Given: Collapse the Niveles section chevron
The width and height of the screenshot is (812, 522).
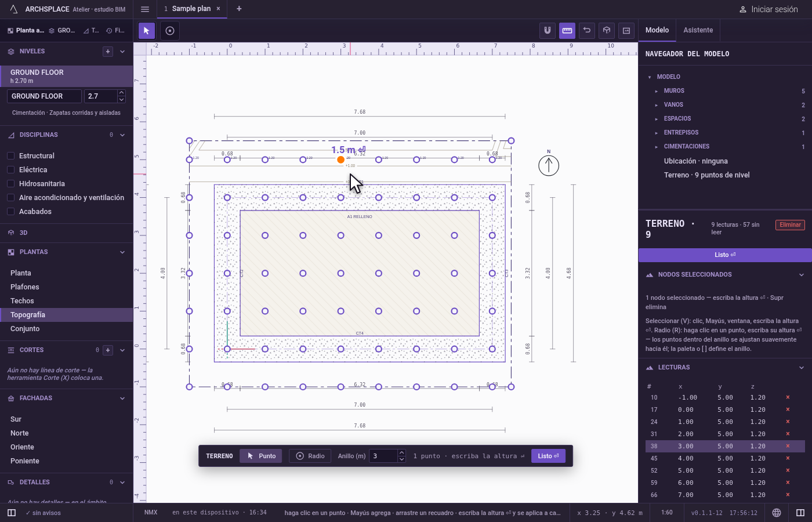Looking at the screenshot, I should click(122, 52).
